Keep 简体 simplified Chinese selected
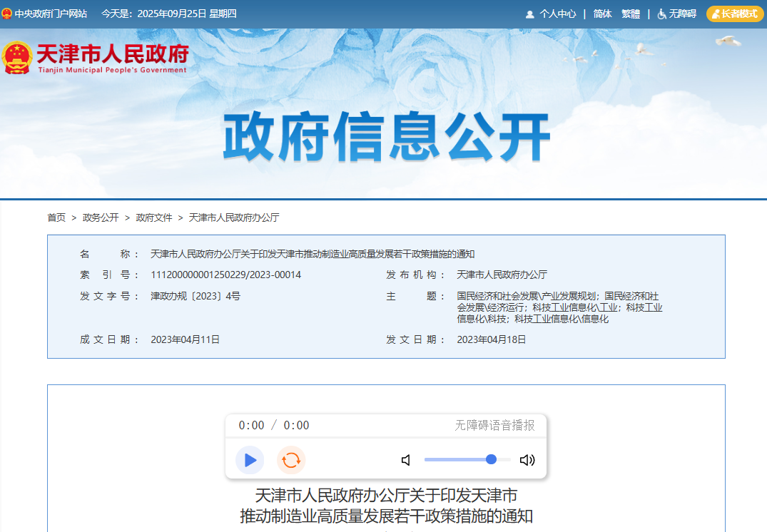The height and width of the screenshot is (532, 767). 601,14
